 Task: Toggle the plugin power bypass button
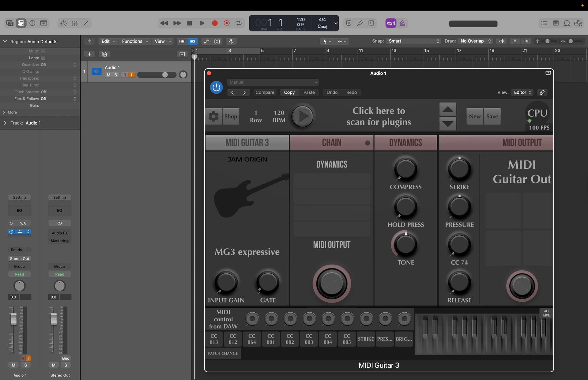216,88
